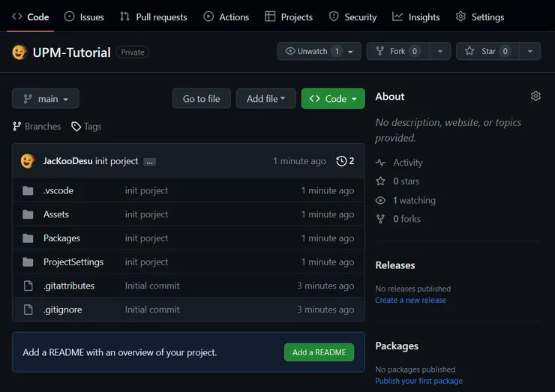555x392 pixels.
Task: Click the JacKooDesu avatar in commit row
Action: pos(28,161)
